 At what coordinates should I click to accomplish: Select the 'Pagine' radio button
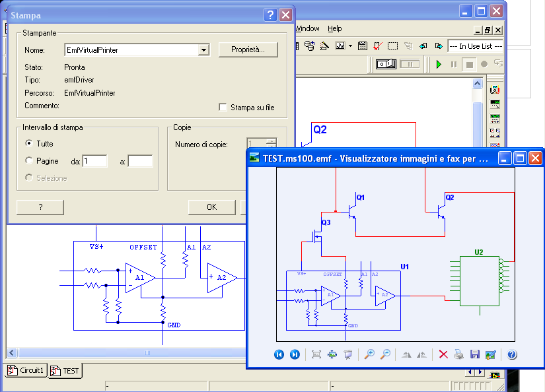coord(29,160)
